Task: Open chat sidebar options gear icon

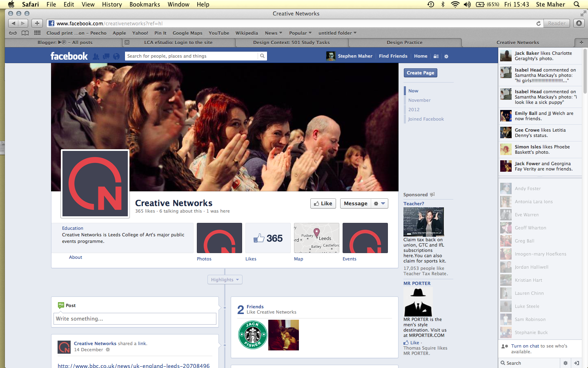Action: 566,363
